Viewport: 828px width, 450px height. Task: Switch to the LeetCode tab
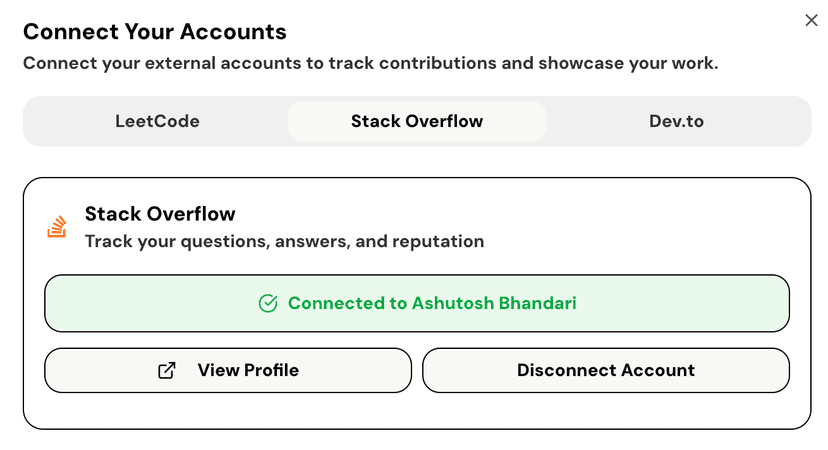point(157,121)
